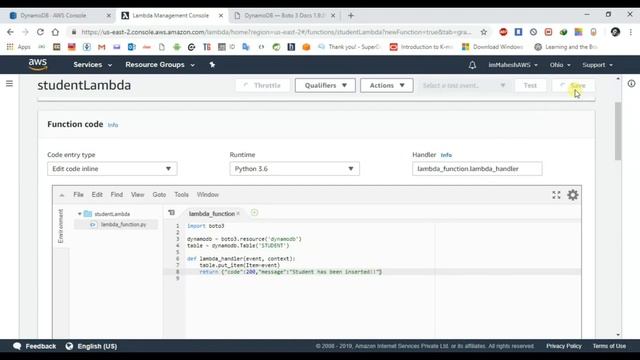Open the Apps bookmarks shortcut

(19, 47)
